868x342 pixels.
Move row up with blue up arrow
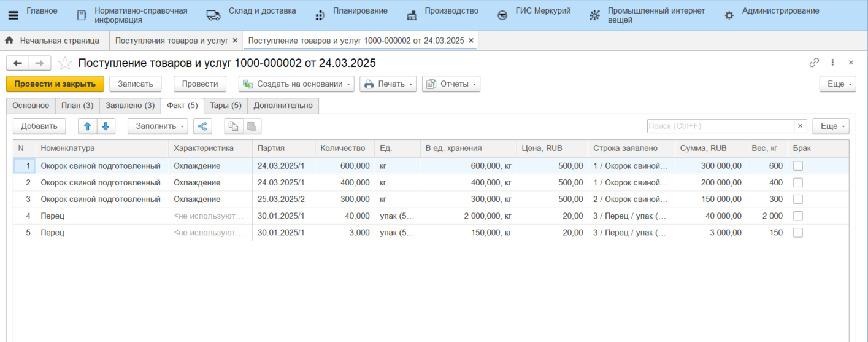point(87,126)
